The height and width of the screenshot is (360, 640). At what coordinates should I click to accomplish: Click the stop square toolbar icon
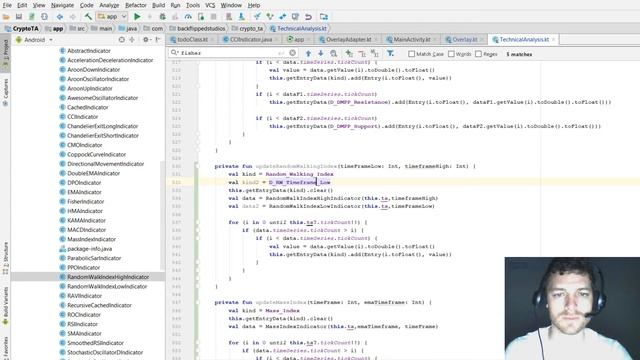[x=213, y=17]
